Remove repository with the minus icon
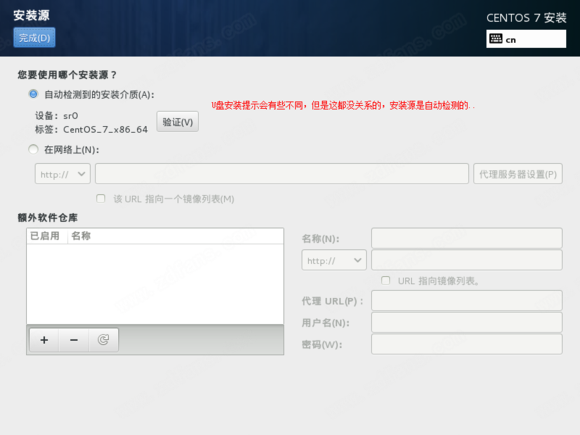 74,340
